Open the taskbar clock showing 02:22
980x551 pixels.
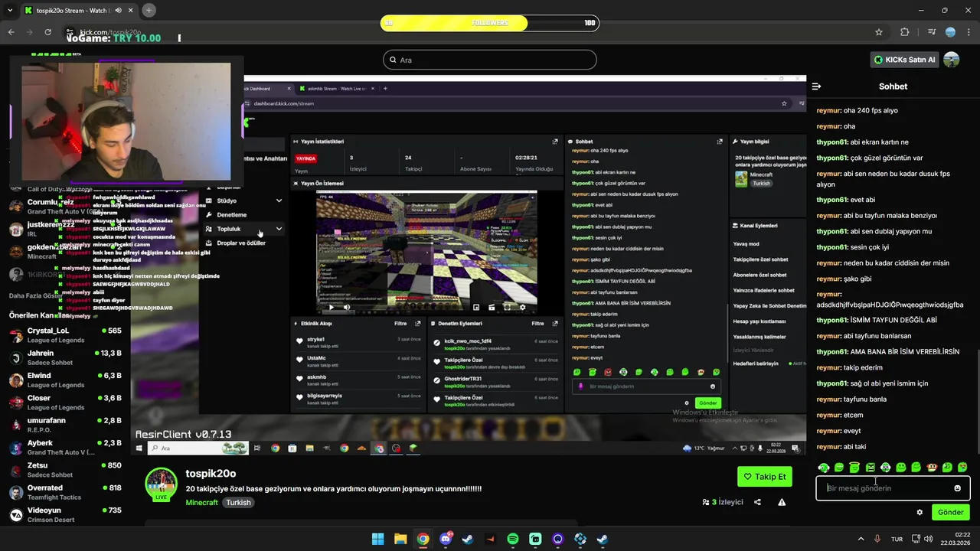click(x=955, y=539)
